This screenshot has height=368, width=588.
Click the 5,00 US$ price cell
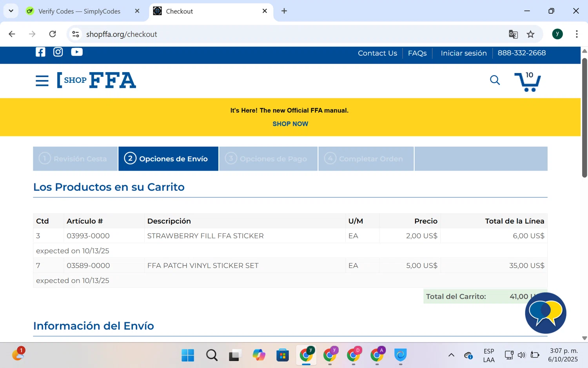[422, 266]
